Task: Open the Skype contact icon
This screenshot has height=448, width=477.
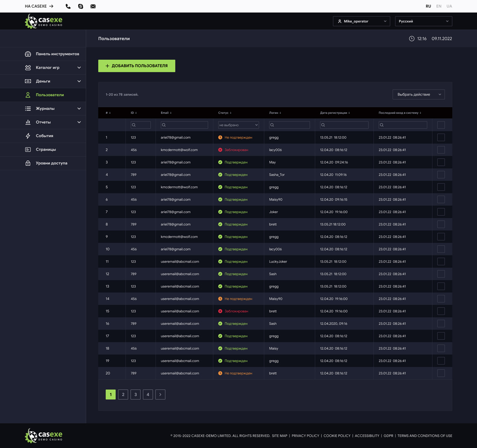Action: coord(81,6)
